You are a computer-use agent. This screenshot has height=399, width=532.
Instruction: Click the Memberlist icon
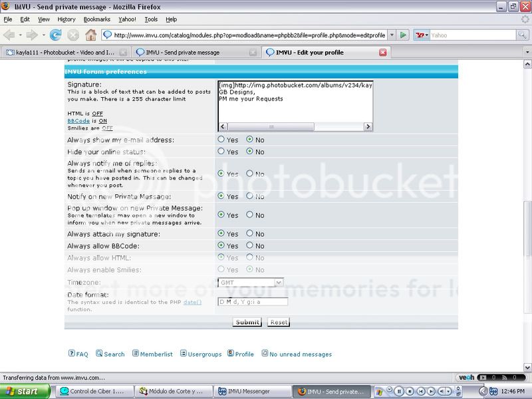[136, 354]
